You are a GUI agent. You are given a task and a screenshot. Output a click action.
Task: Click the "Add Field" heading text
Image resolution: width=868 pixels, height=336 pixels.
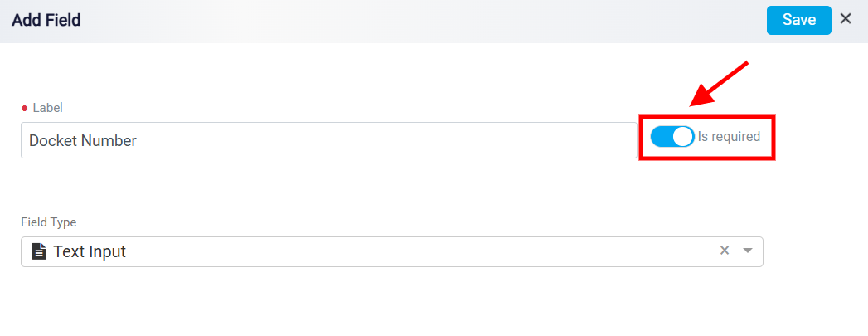(46, 21)
